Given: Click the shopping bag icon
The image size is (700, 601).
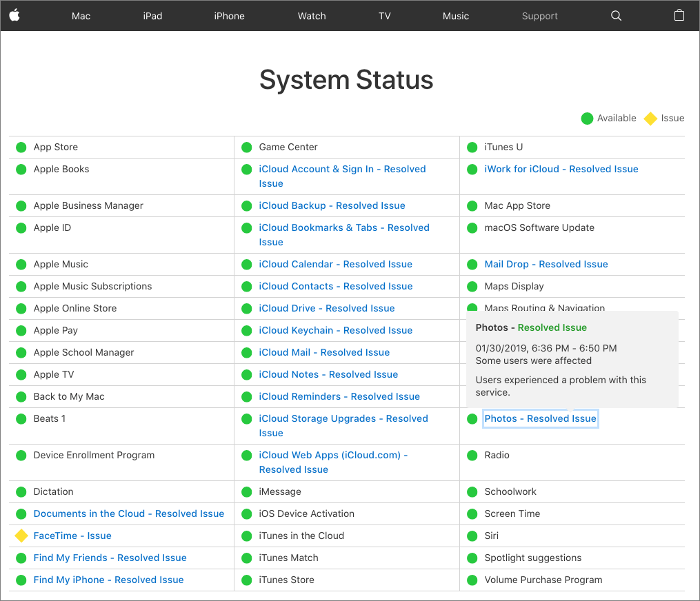Looking at the screenshot, I should pos(679,15).
